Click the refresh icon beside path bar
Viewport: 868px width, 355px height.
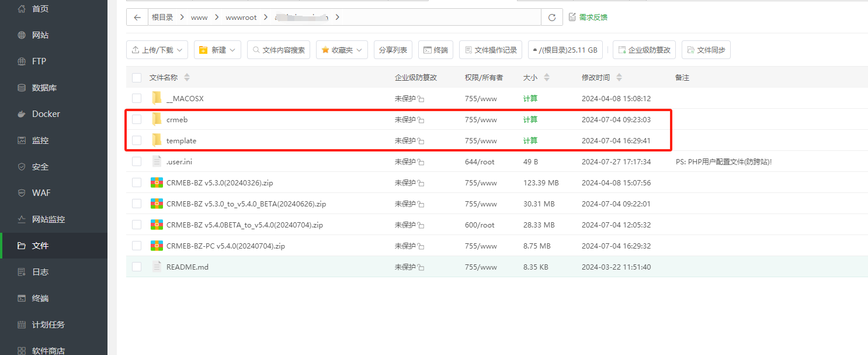pyautogui.click(x=552, y=18)
